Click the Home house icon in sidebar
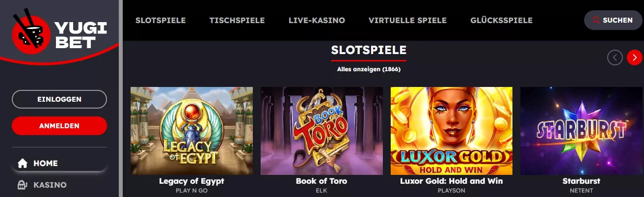The width and height of the screenshot is (644, 197). click(x=22, y=164)
